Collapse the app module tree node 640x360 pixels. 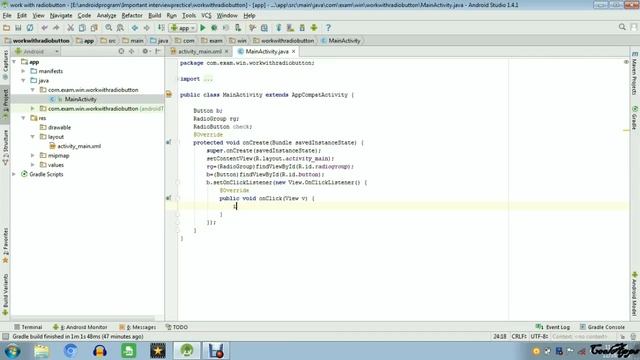[x=15, y=62]
